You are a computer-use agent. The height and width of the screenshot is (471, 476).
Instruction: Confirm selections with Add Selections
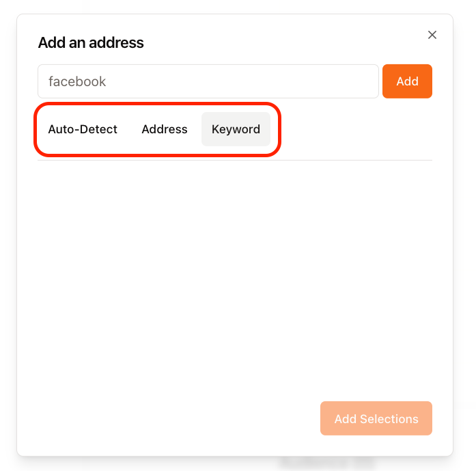376,418
